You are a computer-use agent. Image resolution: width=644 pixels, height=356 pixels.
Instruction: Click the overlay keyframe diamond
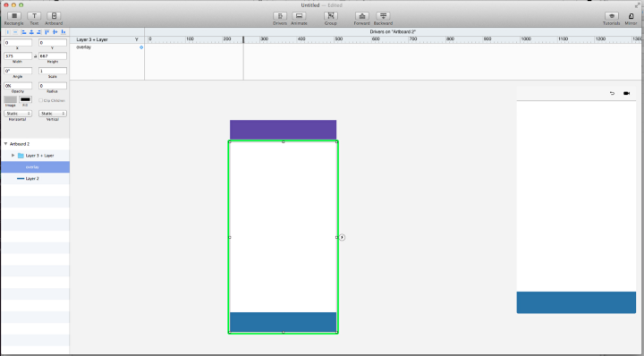coord(141,47)
